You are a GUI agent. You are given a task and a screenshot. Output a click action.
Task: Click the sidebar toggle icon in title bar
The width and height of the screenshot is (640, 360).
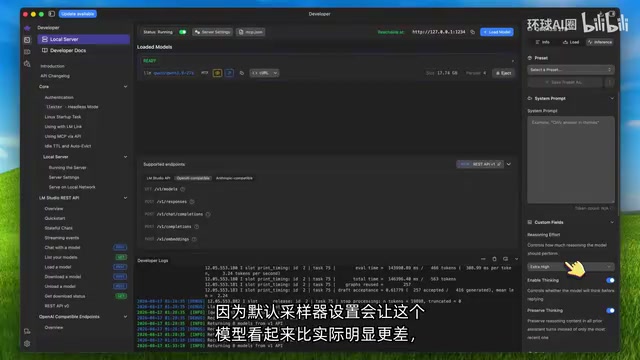point(51,14)
